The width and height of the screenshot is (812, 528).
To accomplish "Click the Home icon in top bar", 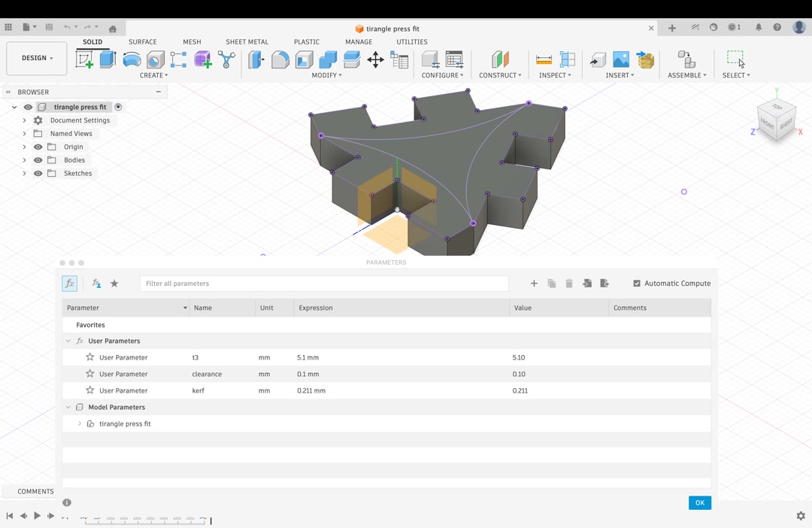I will (x=112, y=29).
